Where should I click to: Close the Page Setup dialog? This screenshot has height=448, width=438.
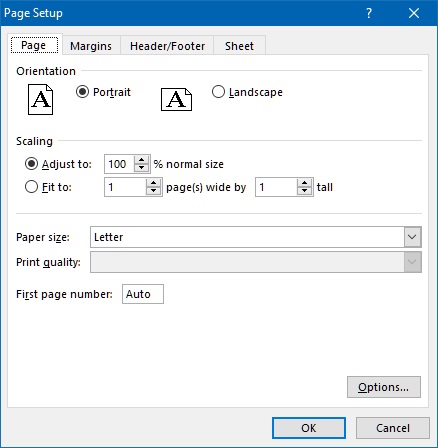pyautogui.click(x=414, y=13)
